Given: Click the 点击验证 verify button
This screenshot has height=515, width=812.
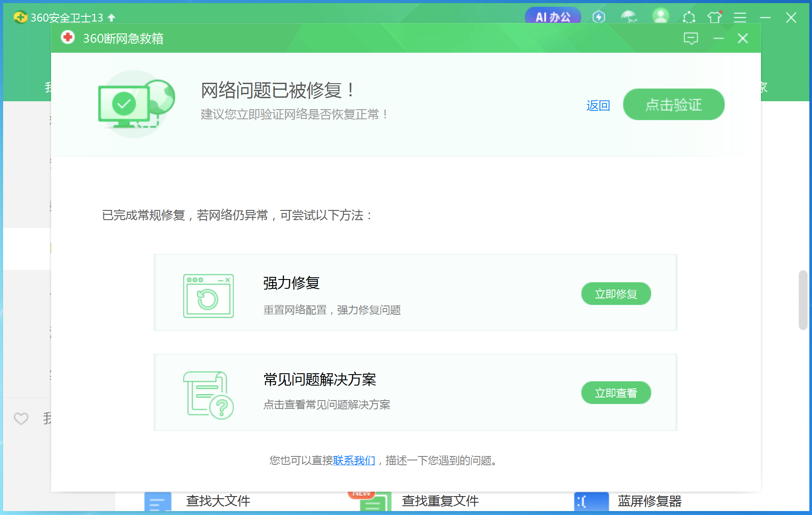Looking at the screenshot, I should click(673, 104).
